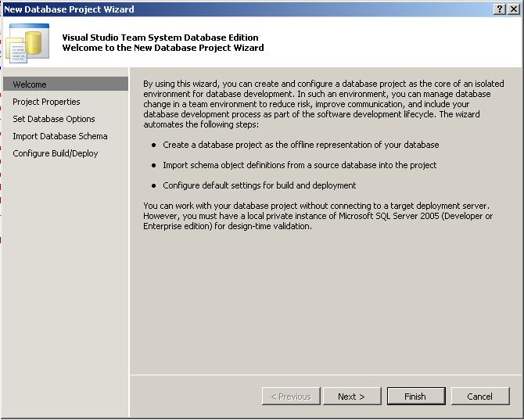Go to Set Database Options step
Screen dimensions: 524x420
(54, 119)
